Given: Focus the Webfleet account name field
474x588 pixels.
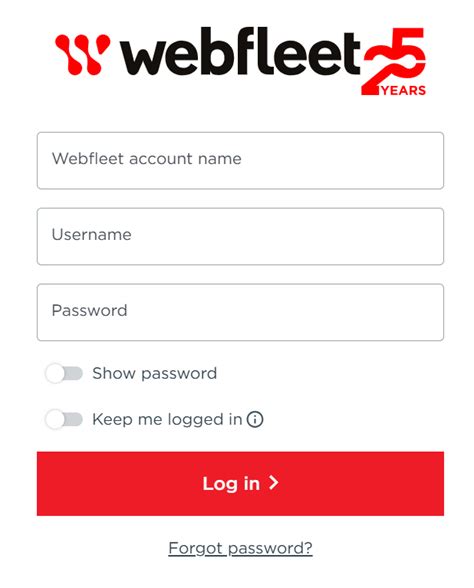Looking at the screenshot, I should point(240,160).
